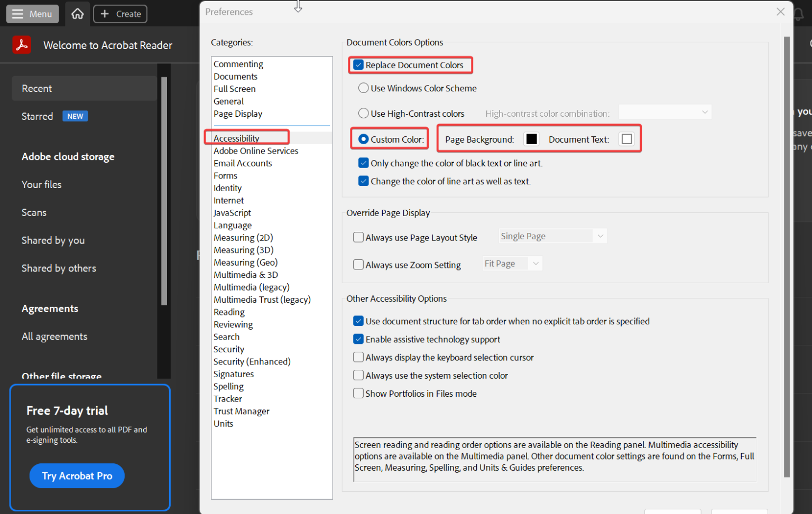Open the hamburger Menu
Viewport: 812px width, 514px height.
(32, 14)
